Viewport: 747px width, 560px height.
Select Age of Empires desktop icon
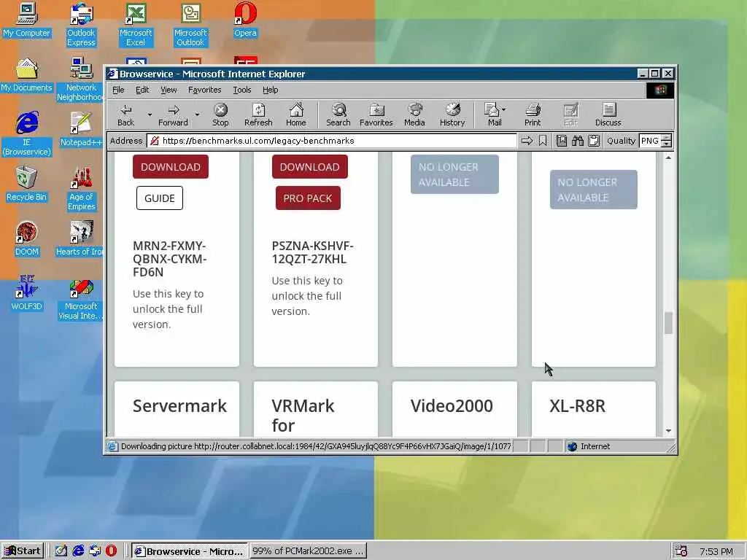point(81,189)
